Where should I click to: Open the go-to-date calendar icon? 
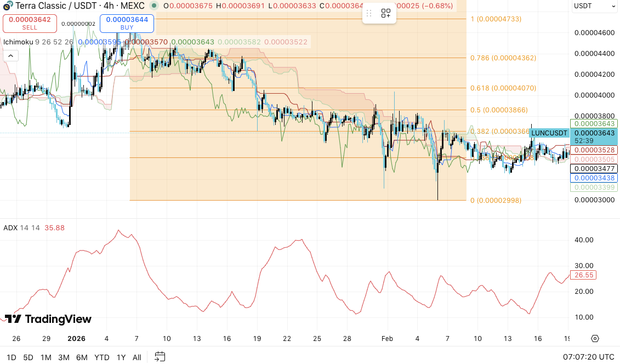(160, 356)
